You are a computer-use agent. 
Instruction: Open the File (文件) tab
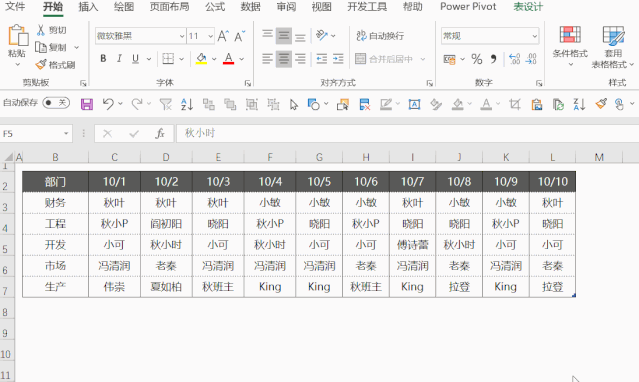(x=15, y=7)
